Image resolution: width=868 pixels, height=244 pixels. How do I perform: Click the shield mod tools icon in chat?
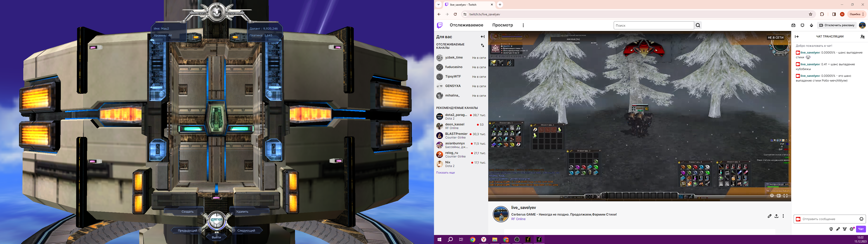[831, 229]
